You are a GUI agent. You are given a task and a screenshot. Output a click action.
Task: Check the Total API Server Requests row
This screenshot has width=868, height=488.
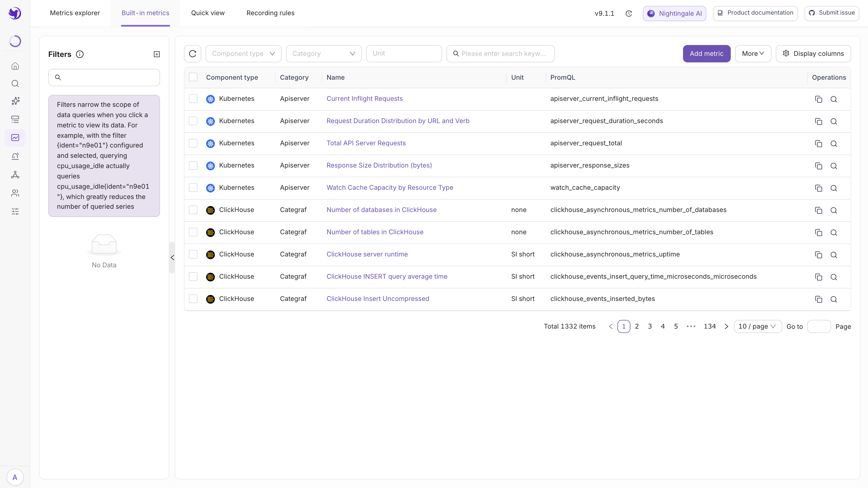[193, 143]
